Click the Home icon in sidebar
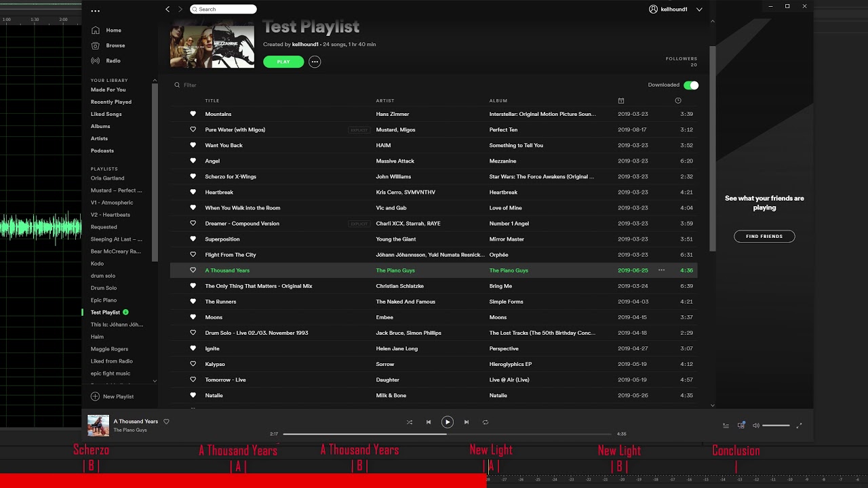This screenshot has height=488, width=868. click(96, 30)
